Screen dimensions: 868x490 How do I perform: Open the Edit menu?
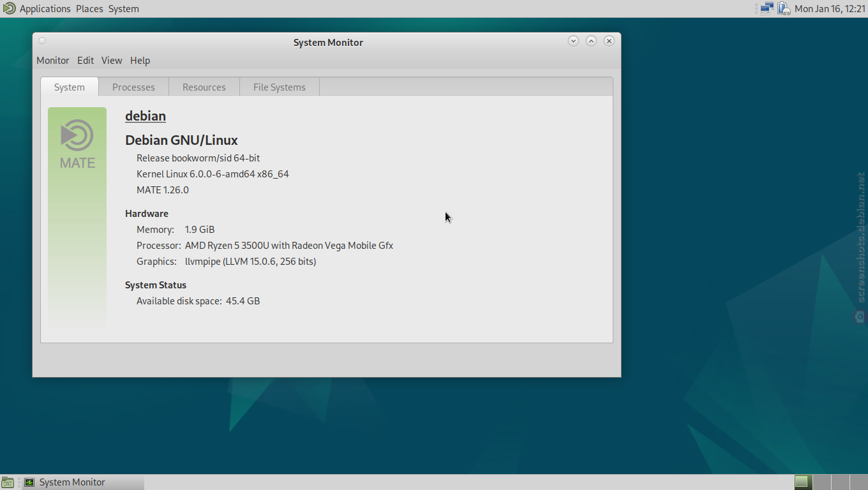click(86, 61)
